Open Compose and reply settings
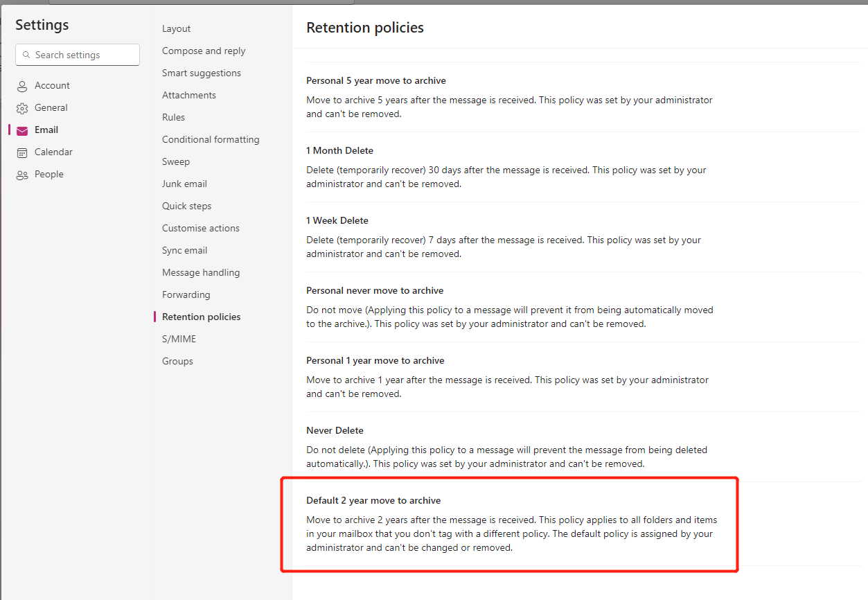The width and height of the screenshot is (868, 600). coord(204,51)
